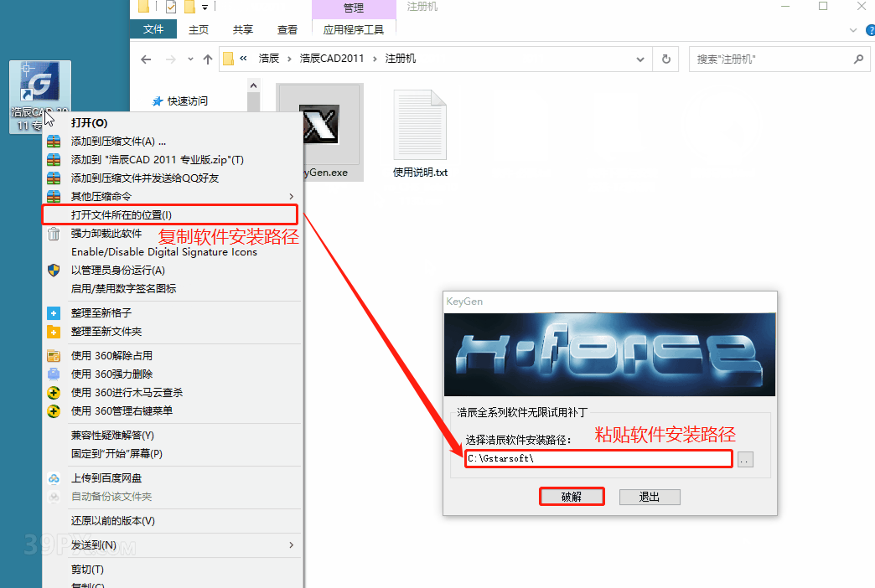Click the trash icon next to 强力卸载此软件

[x=53, y=234]
